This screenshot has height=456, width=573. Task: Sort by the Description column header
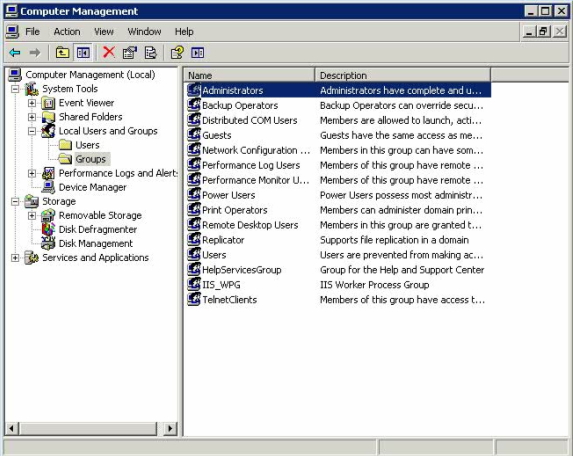coord(403,75)
